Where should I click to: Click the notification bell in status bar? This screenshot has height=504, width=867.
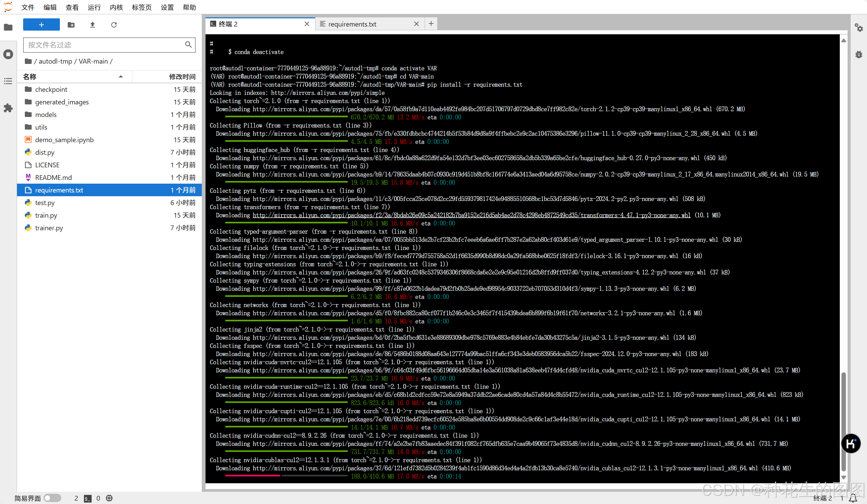853,498
